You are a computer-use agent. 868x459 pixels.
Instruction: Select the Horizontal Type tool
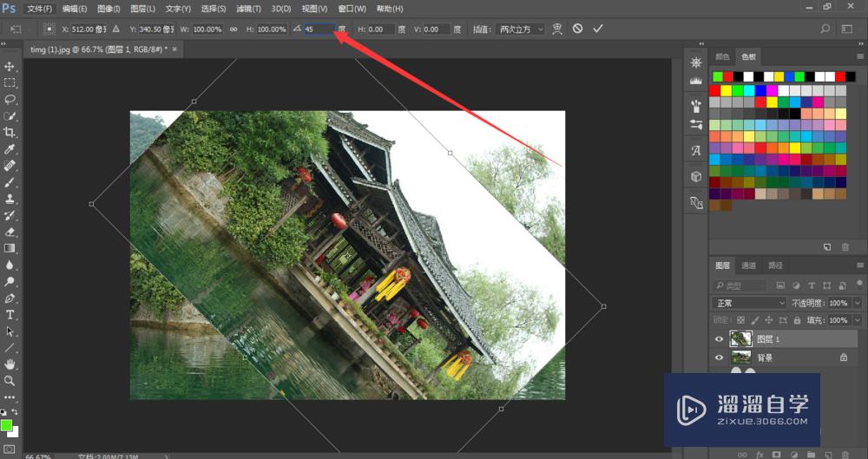[10, 314]
